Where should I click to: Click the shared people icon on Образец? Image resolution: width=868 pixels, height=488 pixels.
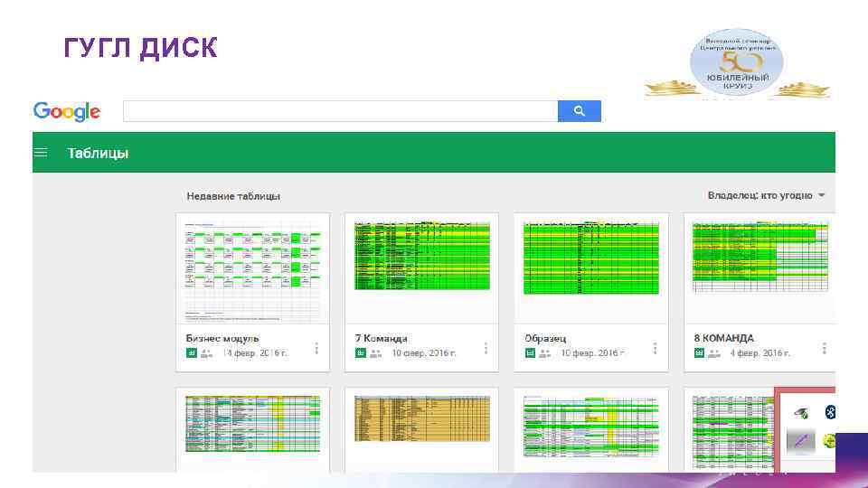pos(545,353)
